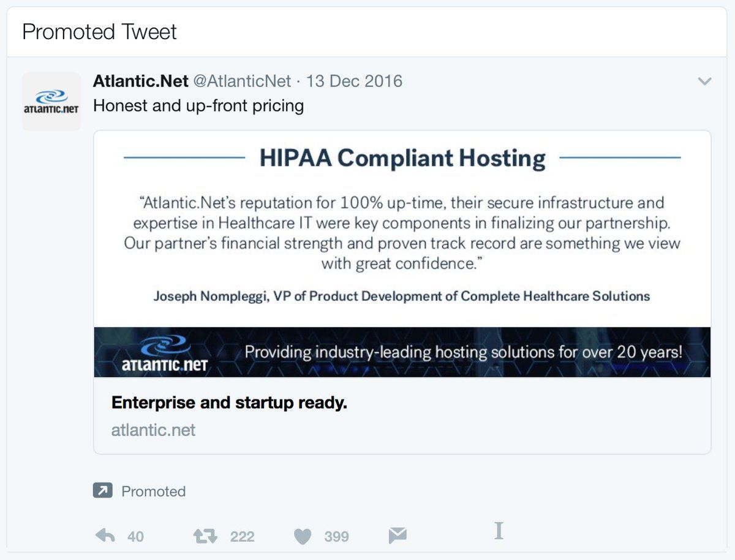
Task: Click the direct message envelope icon
Action: tap(398, 536)
